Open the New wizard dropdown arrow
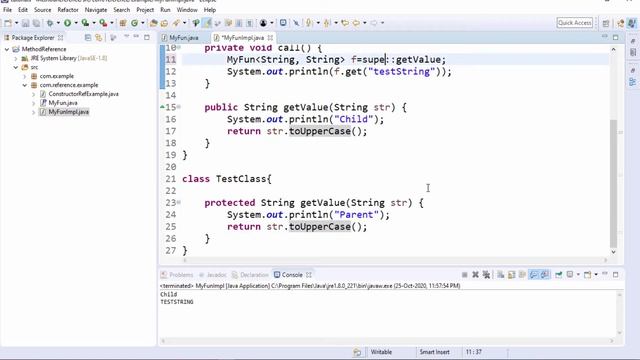The image size is (640, 360). pos(16,23)
